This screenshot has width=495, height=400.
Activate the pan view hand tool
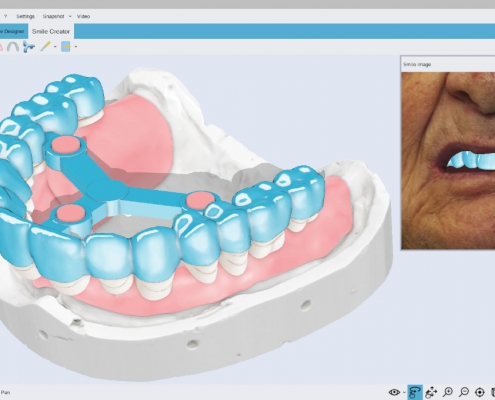pos(431,392)
